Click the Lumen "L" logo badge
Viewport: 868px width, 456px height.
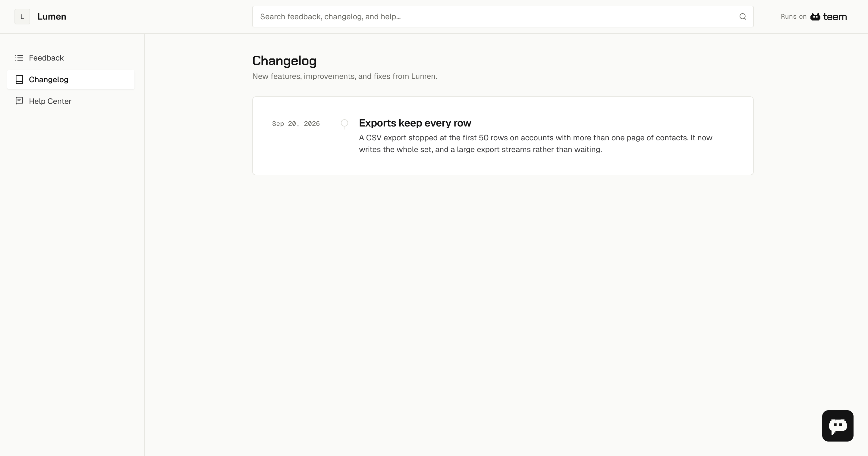pyautogui.click(x=22, y=17)
